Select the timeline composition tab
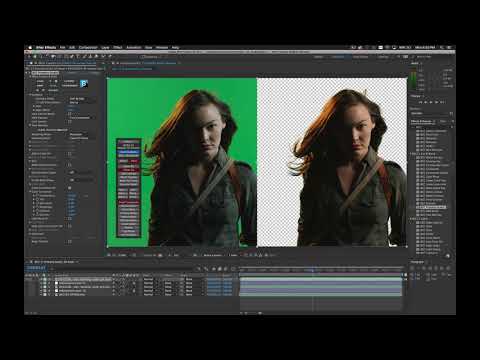The width and height of the screenshot is (480, 360). click(x=54, y=262)
